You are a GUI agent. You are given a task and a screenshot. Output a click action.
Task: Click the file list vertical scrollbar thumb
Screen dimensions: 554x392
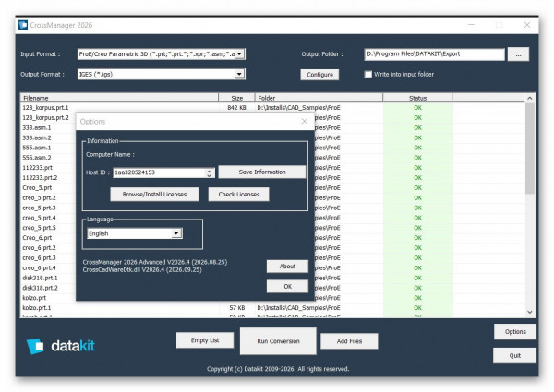pyautogui.click(x=530, y=148)
